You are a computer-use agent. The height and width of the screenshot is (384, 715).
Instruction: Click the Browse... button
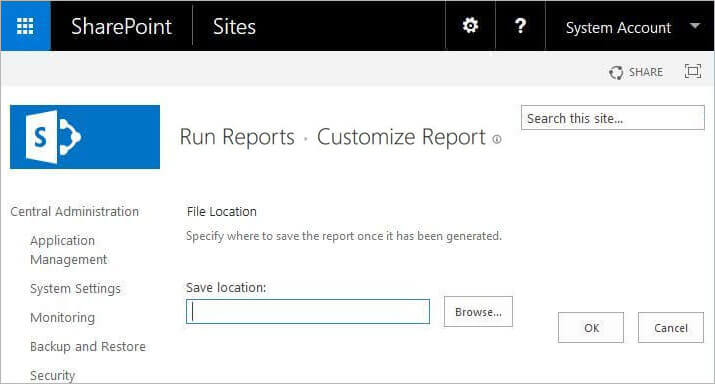tap(478, 311)
